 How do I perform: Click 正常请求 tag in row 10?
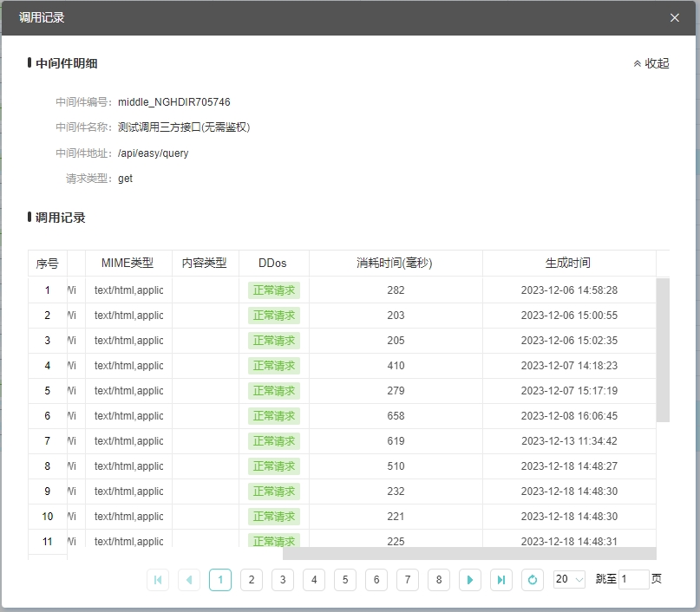pos(274,517)
